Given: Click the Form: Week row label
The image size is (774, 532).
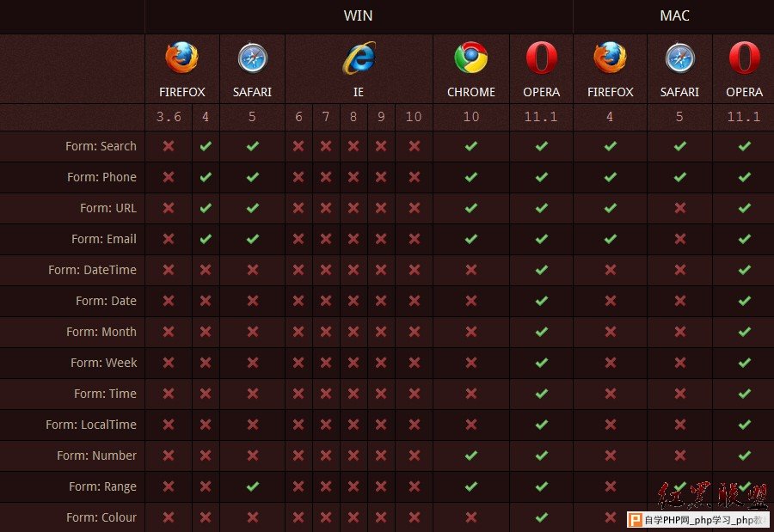Looking at the screenshot, I should (104, 363).
